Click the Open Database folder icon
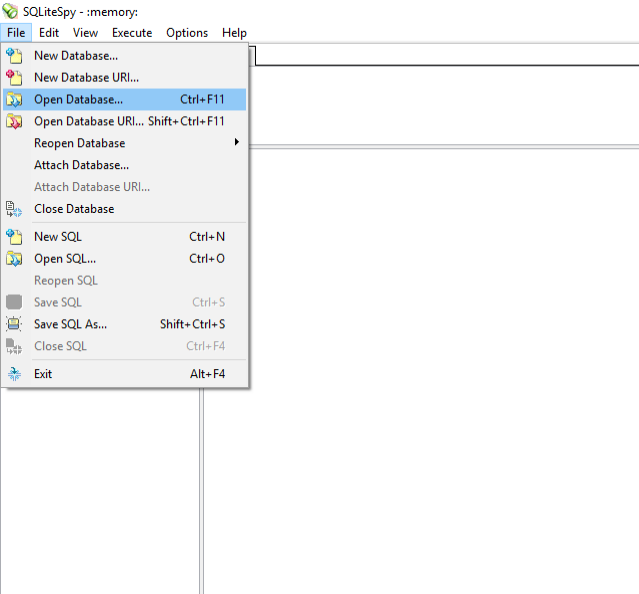This screenshot has height=594, width=639. coord(14,99)
